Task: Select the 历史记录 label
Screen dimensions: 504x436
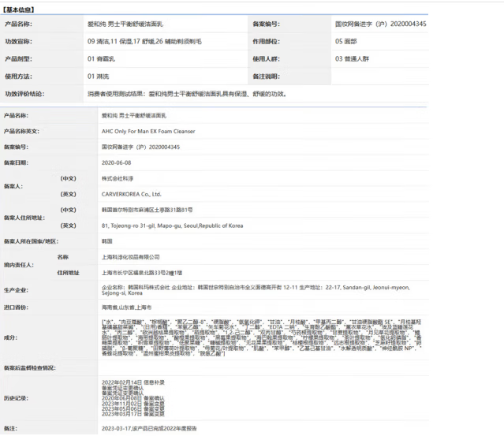Action: click(x=16, y=398)
